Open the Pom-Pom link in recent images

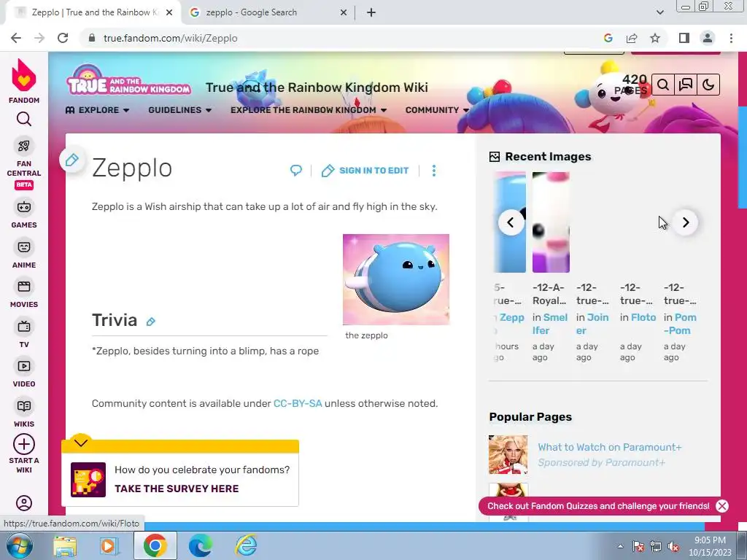(x=680, y=324)
